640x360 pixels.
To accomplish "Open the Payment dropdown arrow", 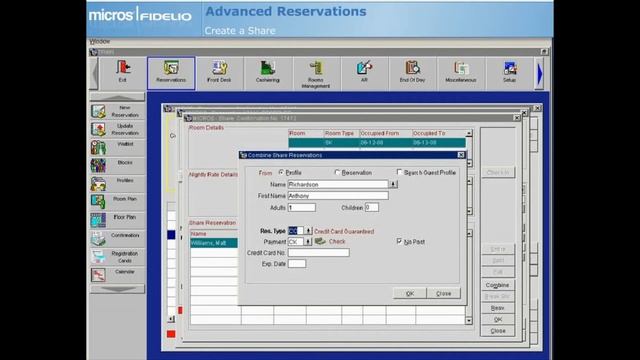I will point(308,242).
